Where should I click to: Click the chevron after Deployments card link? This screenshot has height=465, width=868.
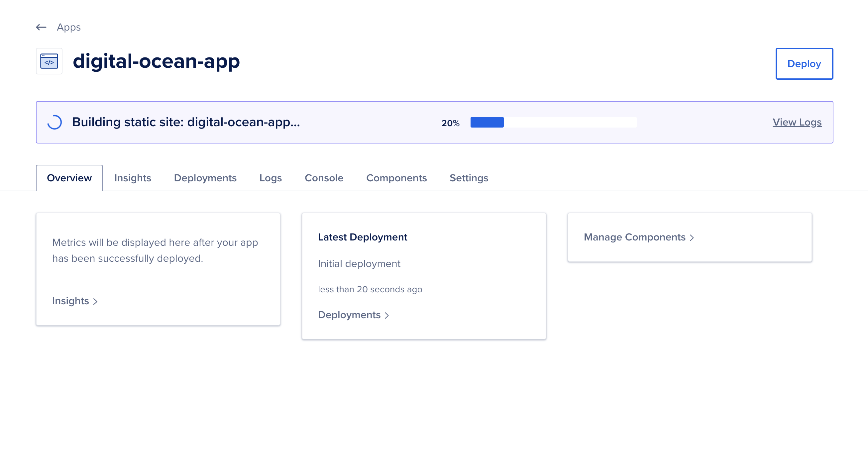click(x=387, y=316)
